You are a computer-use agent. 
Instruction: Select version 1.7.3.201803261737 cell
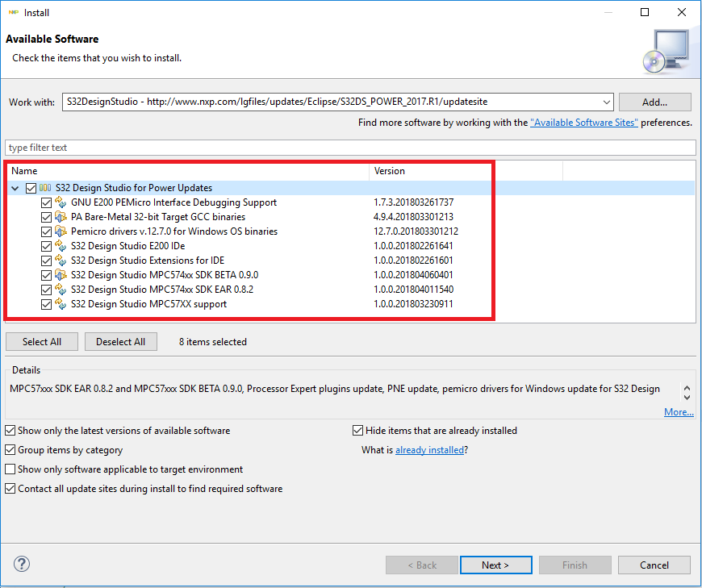tap(414, 202)
